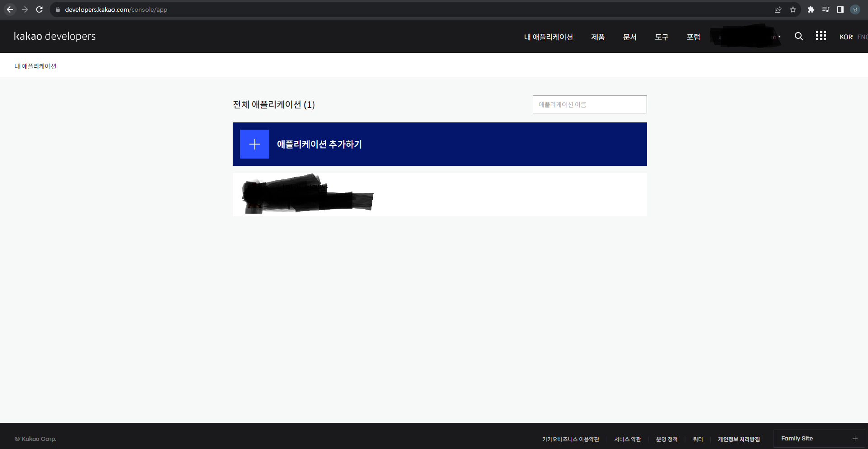Go back in browser history
The height and width of the screenshot is (449, 868).
coord(10,9)
